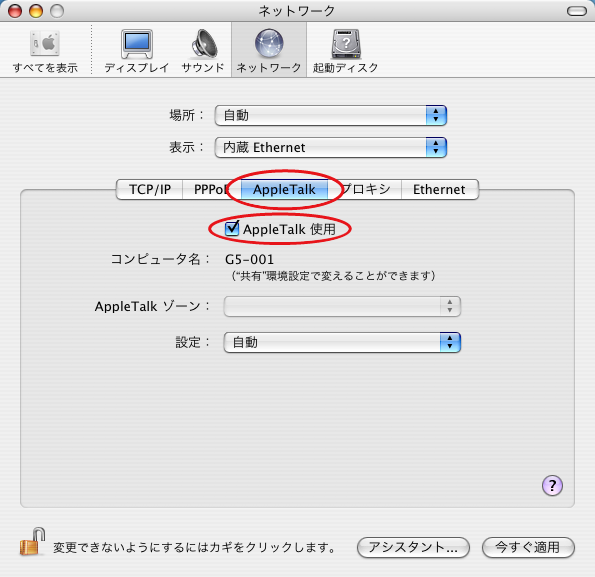Click the アシスタント… button
The image size is (595, 577).
pos(413,547)
